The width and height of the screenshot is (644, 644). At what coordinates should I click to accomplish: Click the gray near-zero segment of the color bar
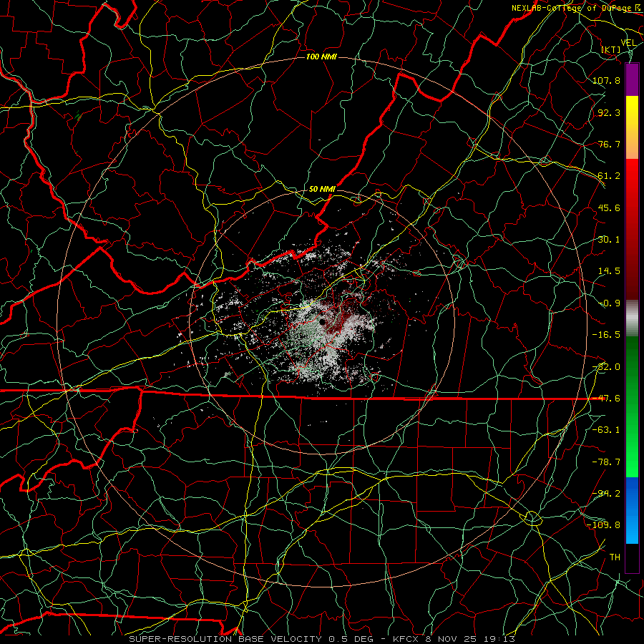(x=632, y=318)
